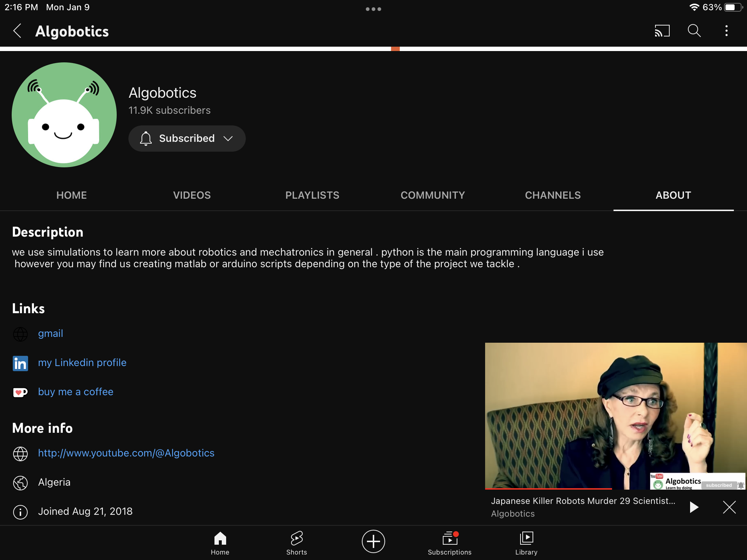Click the LinkedIn logo icon
The width and height of the screenshot is (747, 560).
[x=20, y=363]
